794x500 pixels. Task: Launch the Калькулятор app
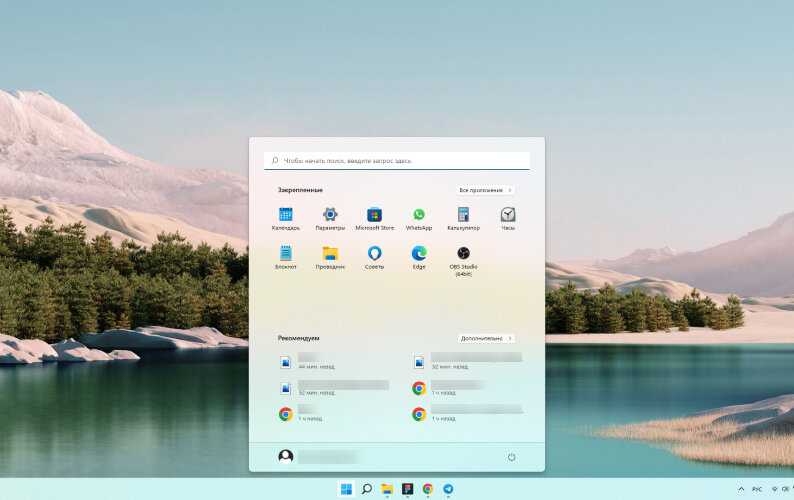pyautogui.click(x=463, y=219)
